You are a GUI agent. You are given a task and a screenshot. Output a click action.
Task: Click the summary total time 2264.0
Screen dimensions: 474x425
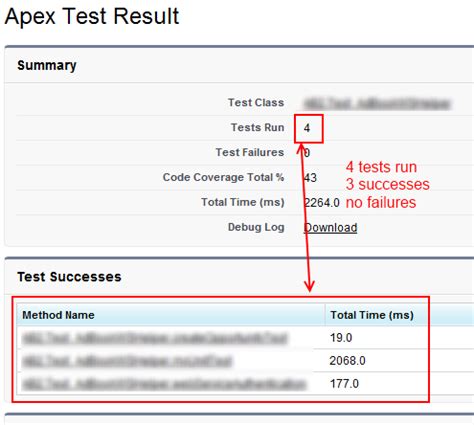tap(322, 203)
